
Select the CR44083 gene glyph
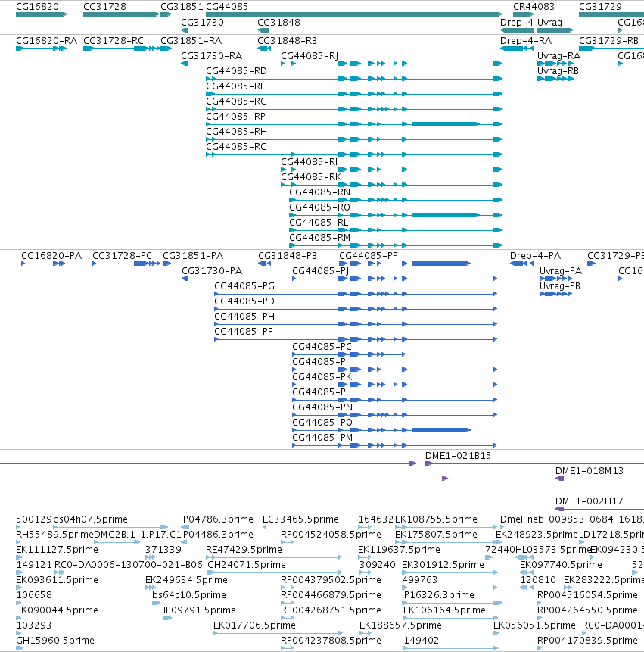[x=524, y=14]
